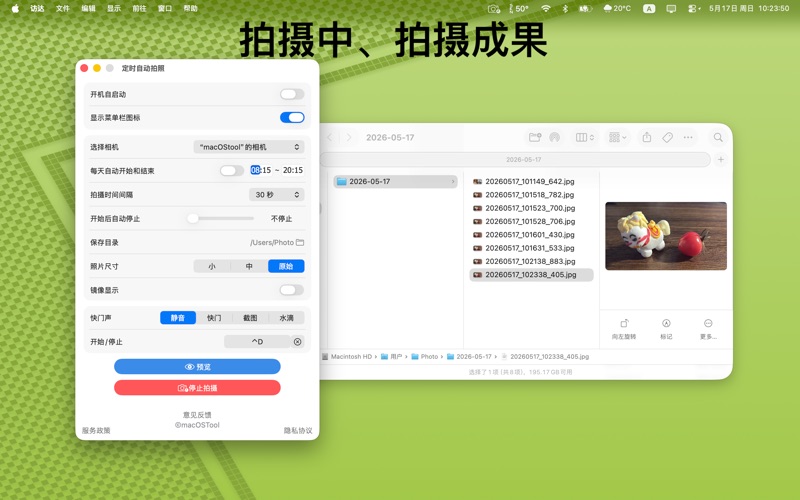Select file 20260517_101528_706.jpg
Screen dimensions: 800x500
pyautogui.click(x=531, y=221)
